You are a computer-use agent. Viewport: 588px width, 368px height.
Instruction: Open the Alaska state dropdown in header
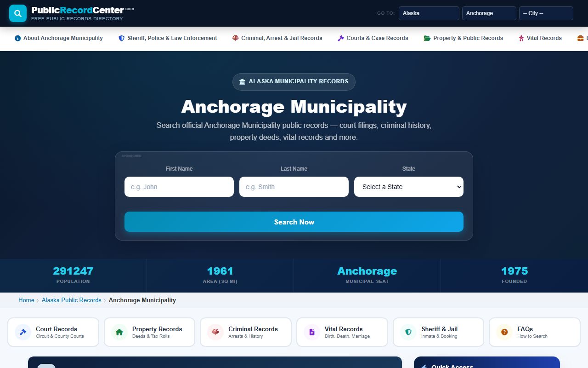click(x=429, y=13)
